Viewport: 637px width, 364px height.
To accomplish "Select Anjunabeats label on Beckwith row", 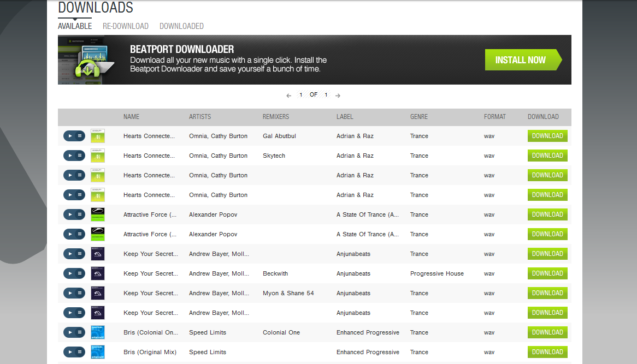I will (353, 273).
